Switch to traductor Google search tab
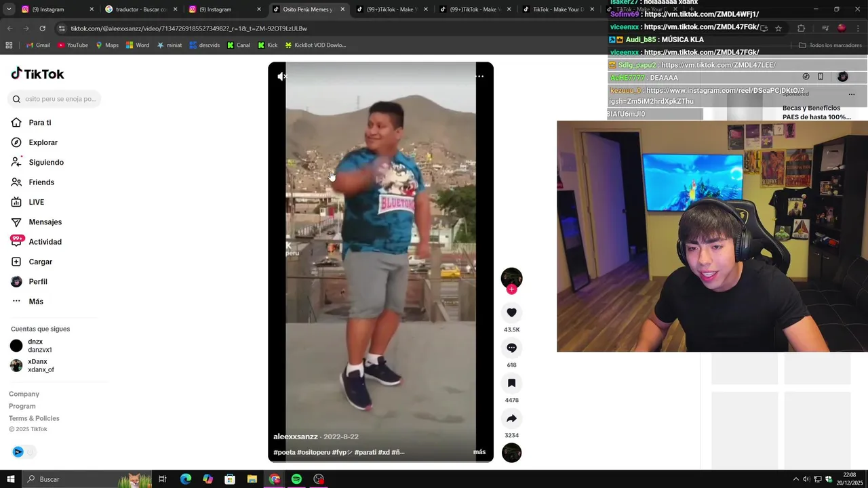The width and height of the screenshot is (868, 488). pyautogui.click(x=139, y=9)
